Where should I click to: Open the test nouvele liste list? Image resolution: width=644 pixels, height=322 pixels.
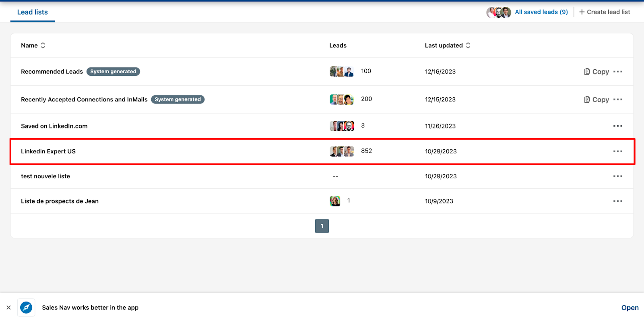coord(45,176)
